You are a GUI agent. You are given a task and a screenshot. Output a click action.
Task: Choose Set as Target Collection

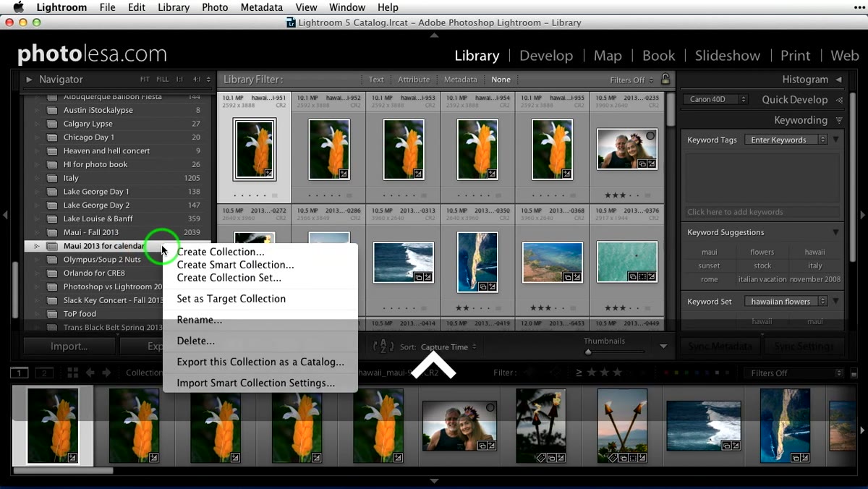(x=231, y=299)
